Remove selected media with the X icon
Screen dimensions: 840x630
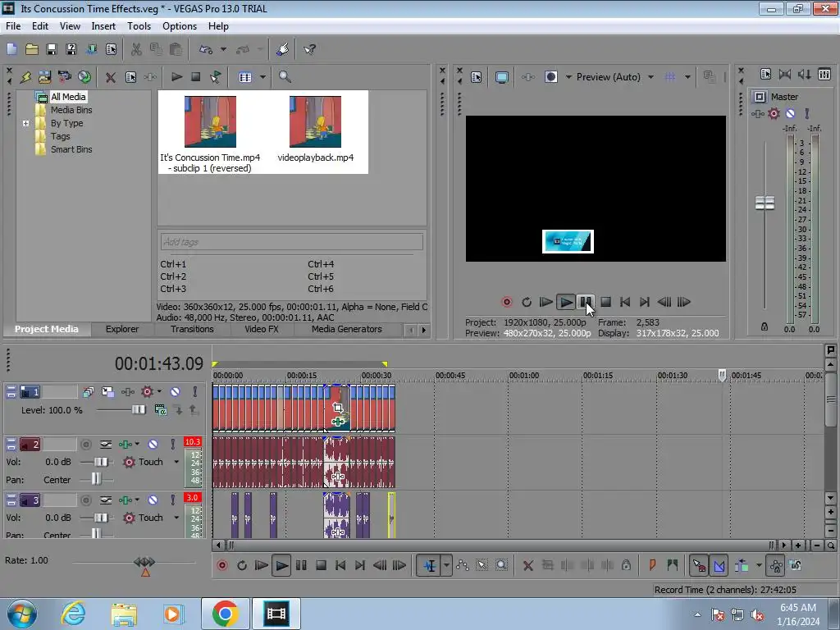(111, 77)
